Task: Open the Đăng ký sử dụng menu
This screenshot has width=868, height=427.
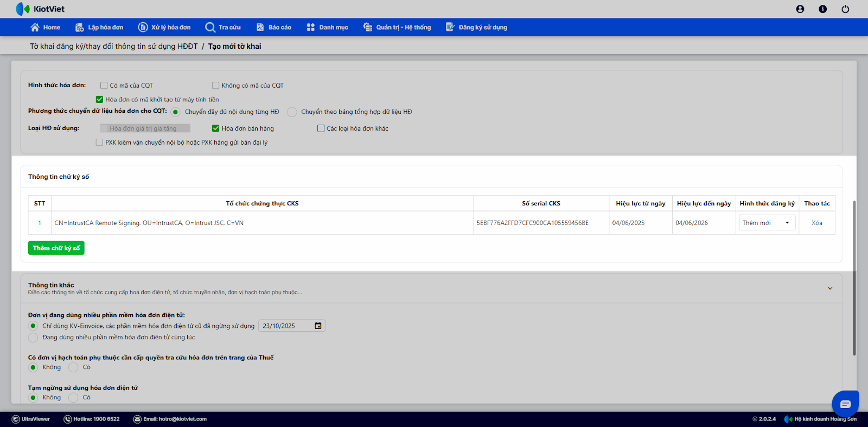Action: [477, 27]
